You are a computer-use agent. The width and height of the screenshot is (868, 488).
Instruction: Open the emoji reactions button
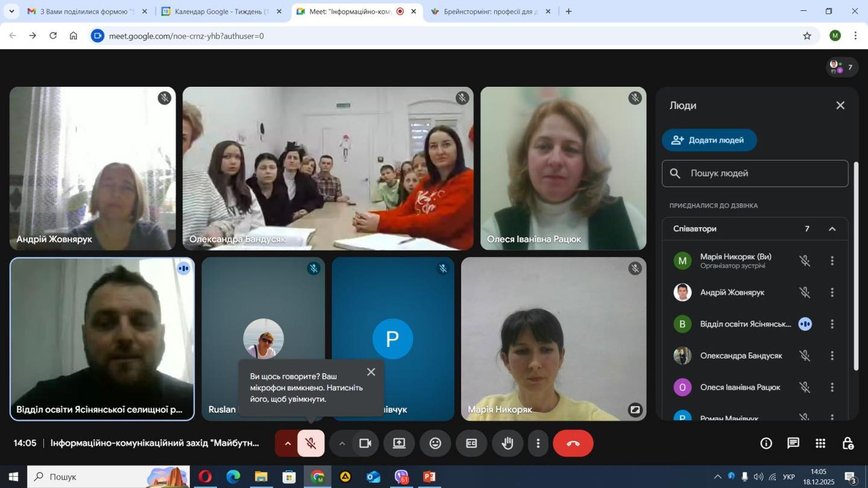[x=435, y=443]
